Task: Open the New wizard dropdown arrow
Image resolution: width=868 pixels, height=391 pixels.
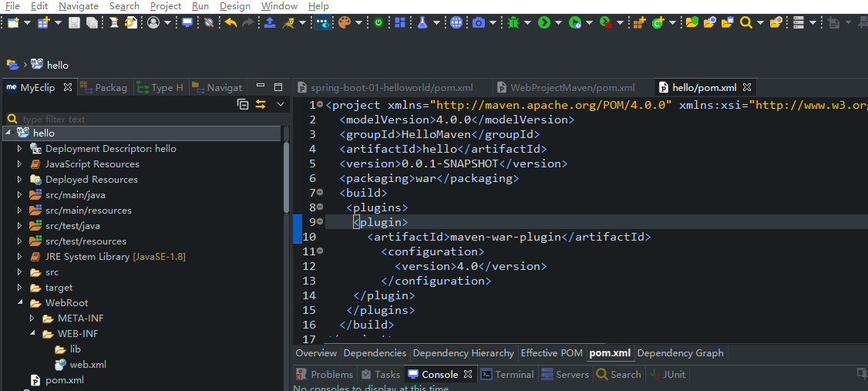Action: tap(28, 22)
